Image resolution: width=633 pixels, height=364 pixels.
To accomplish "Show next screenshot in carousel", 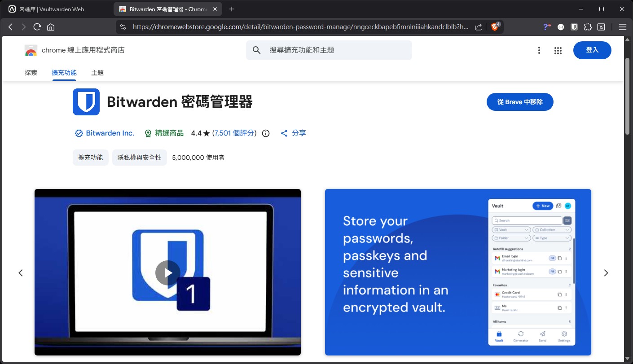I will [x=606, y=272].
